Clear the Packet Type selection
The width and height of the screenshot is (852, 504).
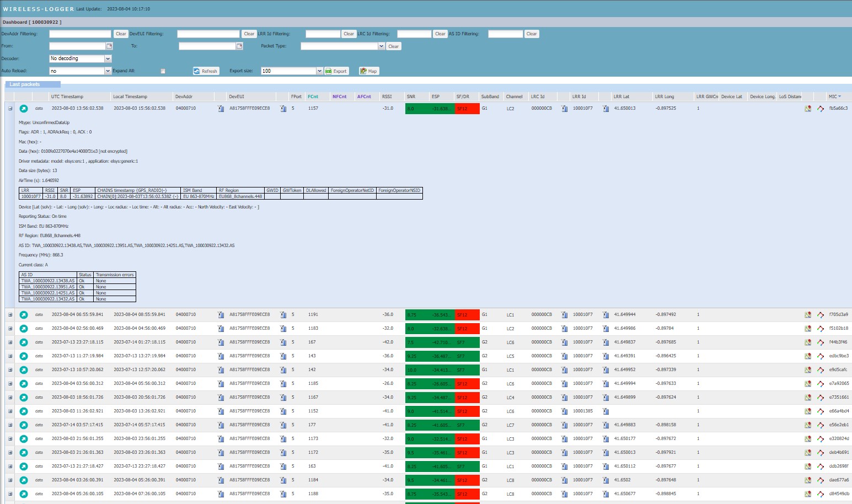coord(393,46)
